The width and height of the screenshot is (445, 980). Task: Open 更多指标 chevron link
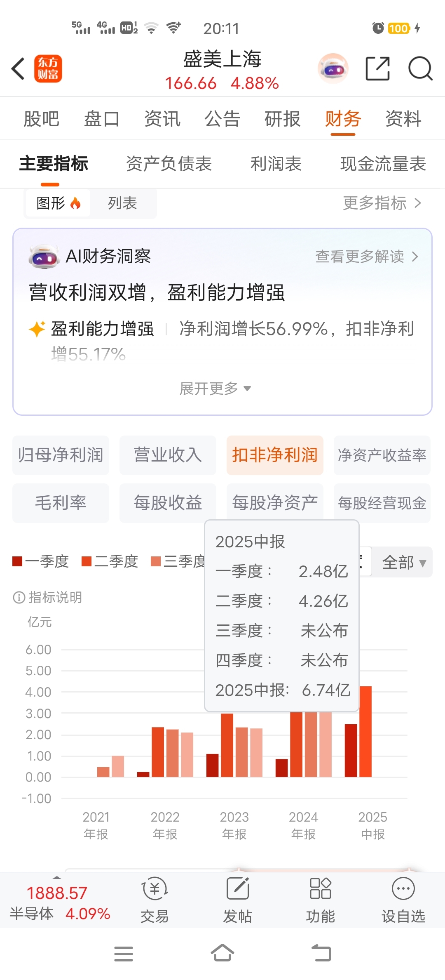(382, 203)
